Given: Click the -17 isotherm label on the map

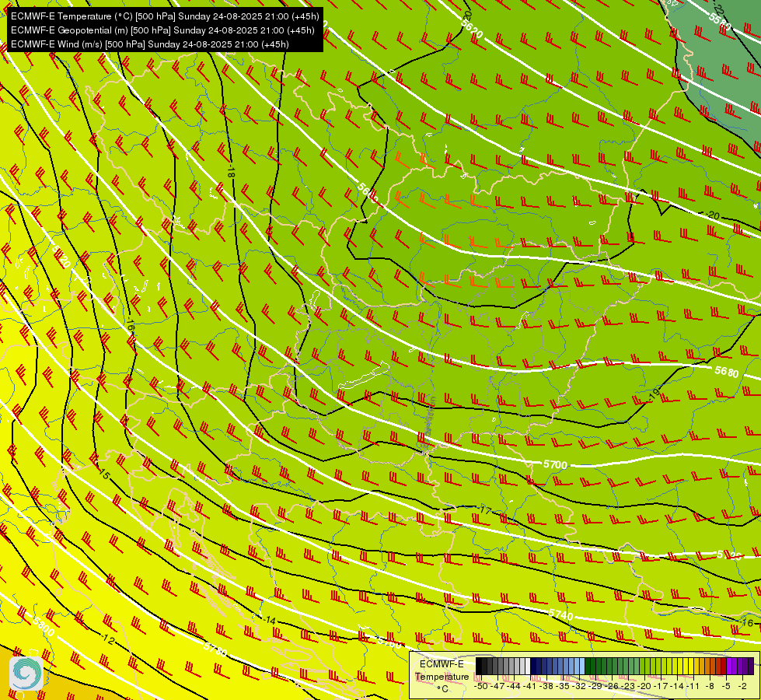Looking at the screenshot, I should click(485, 509).
